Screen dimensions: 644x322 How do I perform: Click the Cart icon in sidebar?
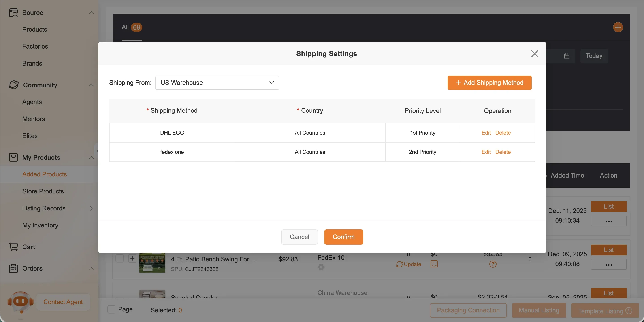coord(13,247)
